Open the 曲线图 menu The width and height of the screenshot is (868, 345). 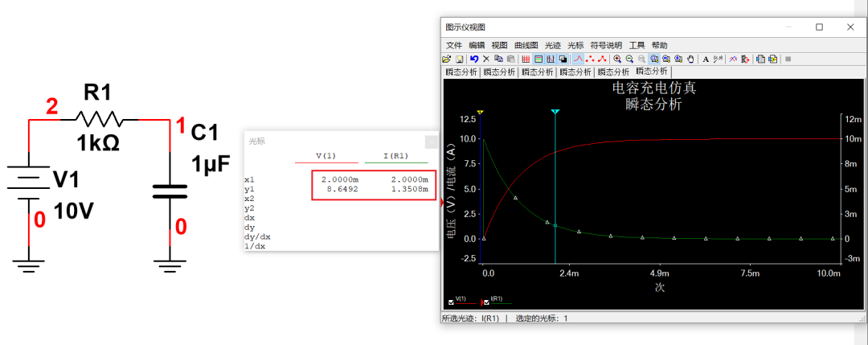(526, 45)
